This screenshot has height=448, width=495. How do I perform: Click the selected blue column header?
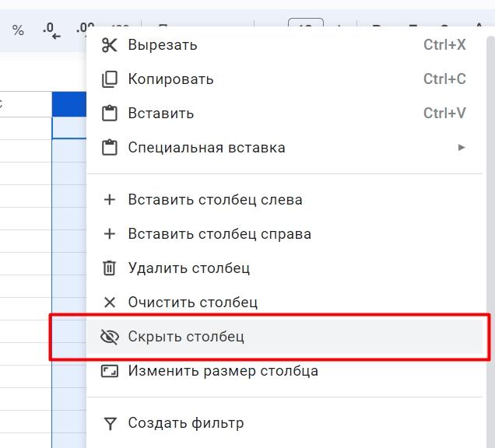pyautogui.click(x=68, y=104)
